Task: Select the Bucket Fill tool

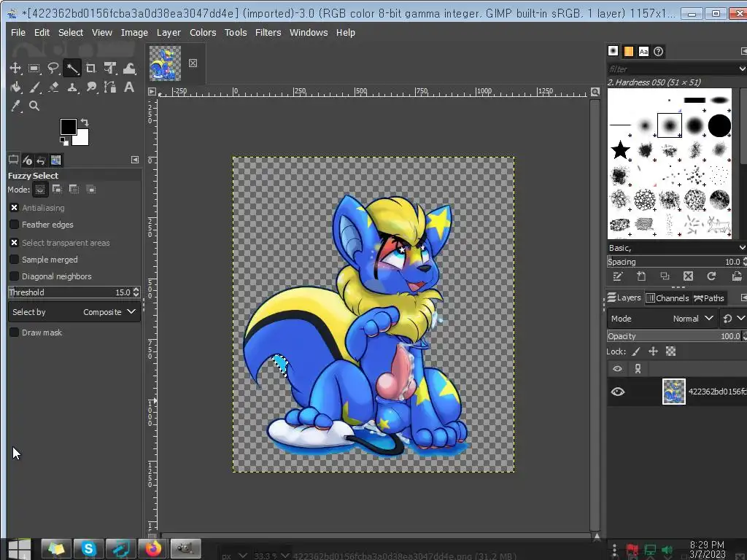Action: click(15, 87)
